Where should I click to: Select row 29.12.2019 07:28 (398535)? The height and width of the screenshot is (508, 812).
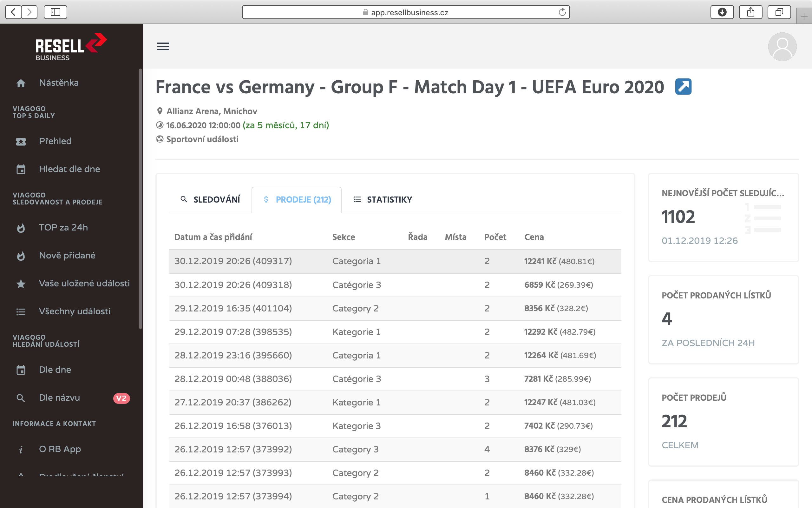coord(395,332)
